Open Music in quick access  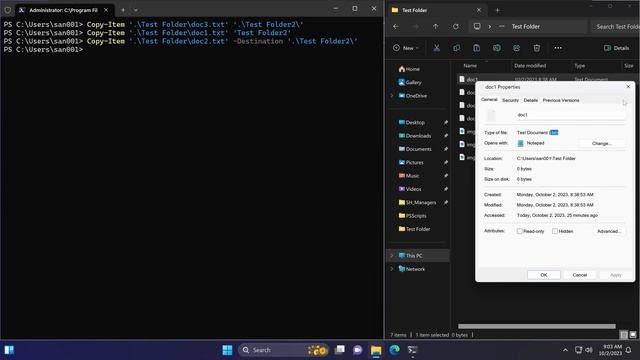coord(409,176)
